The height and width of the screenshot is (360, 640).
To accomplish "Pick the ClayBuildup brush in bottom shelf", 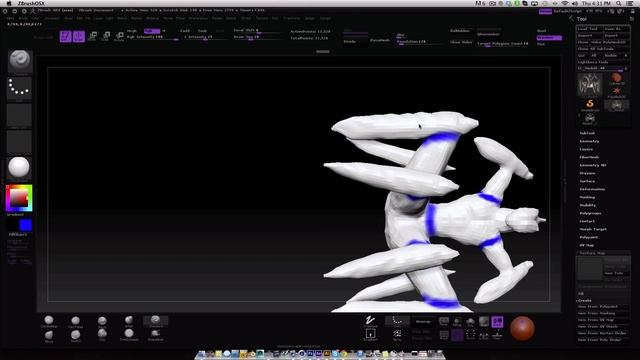I will tap(49, 321).
